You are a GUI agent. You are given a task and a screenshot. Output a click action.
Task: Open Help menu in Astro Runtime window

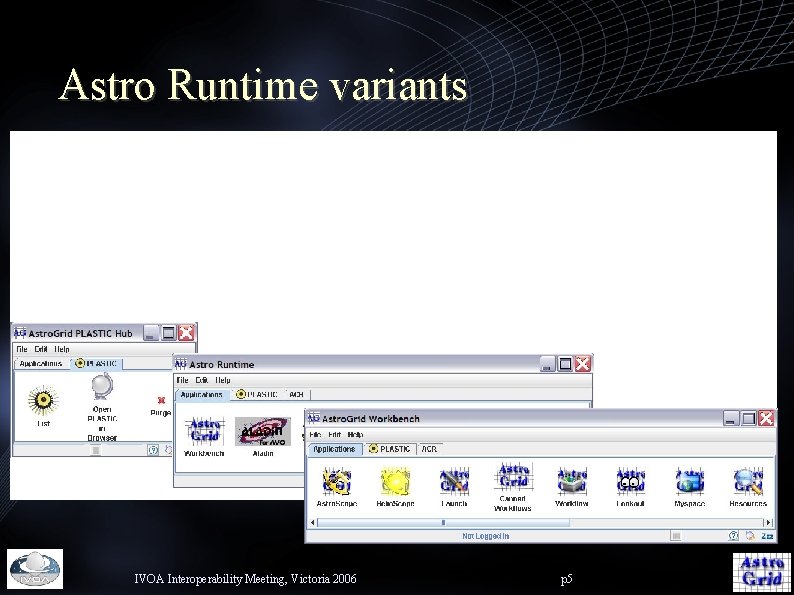[223, 380]
